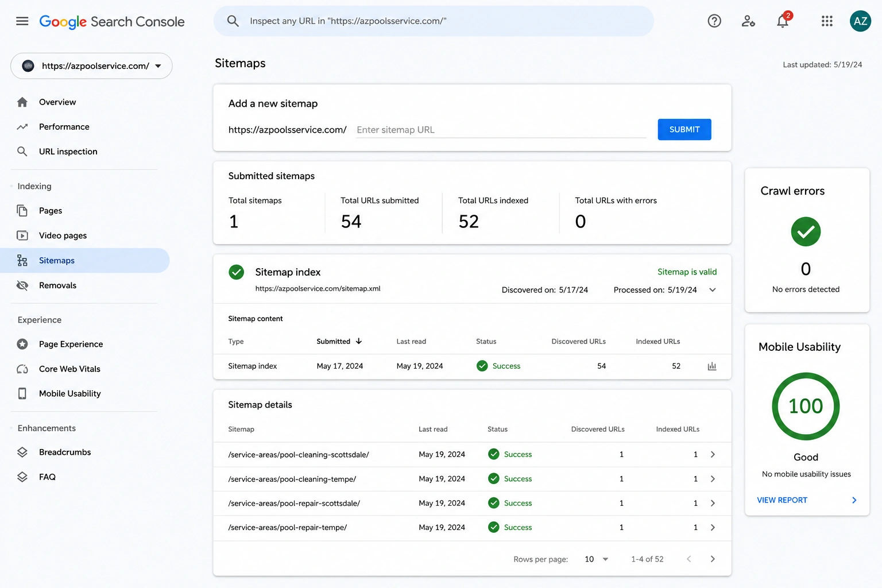
Task: Click the Mobile Usability 100 score ring
Action: coord(806,406)
